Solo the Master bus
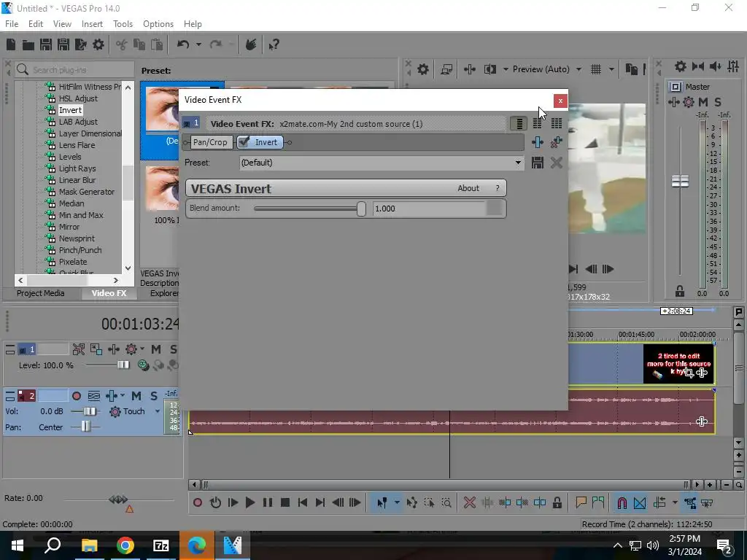747x560 pixels. [718, 102]
